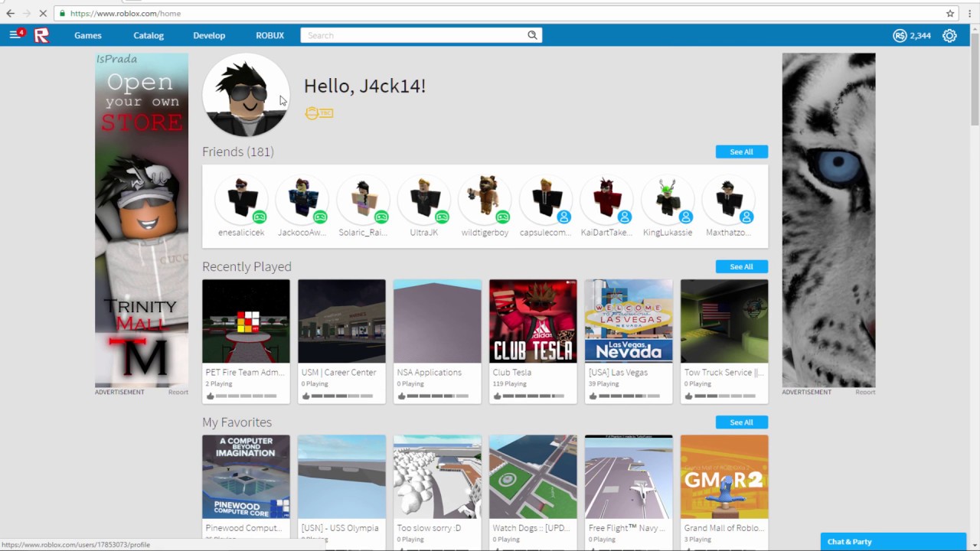Image resolution: width=980 pixels, height=551 pixels.
Task: Click JackocoAw's in-game status icon
Action: (320, 217)
